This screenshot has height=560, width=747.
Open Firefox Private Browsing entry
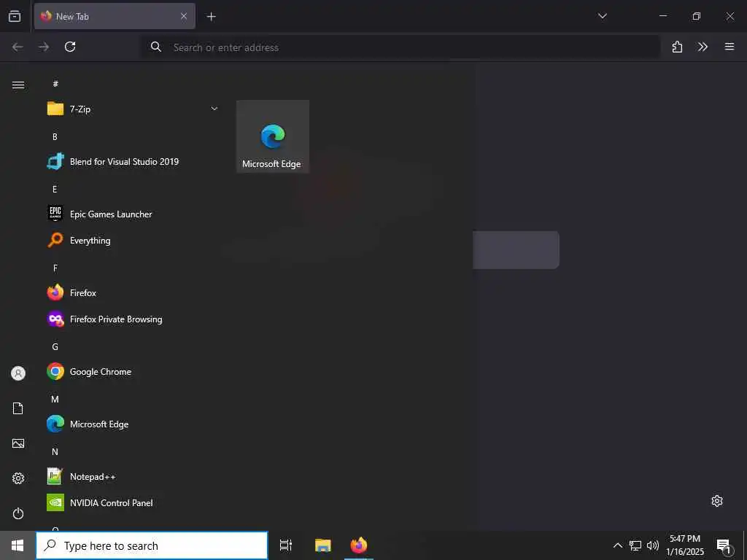point(133,319)
